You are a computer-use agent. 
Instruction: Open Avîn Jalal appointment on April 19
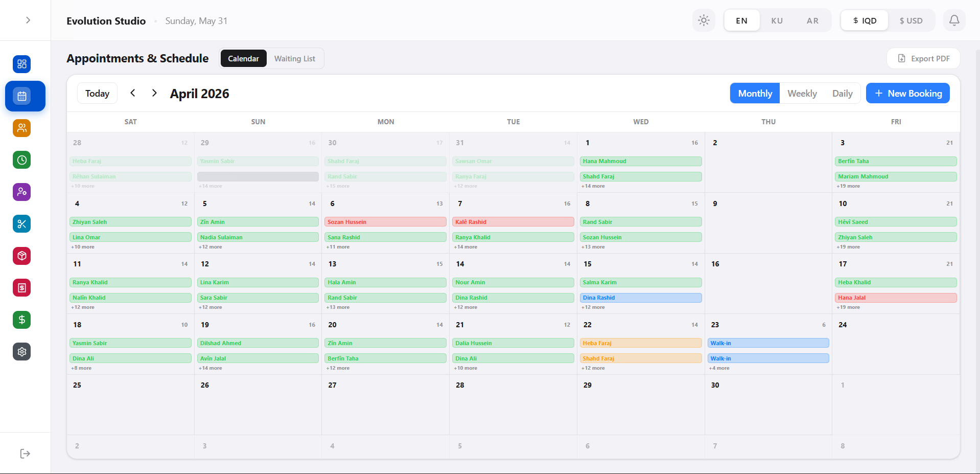click(258, 358)
